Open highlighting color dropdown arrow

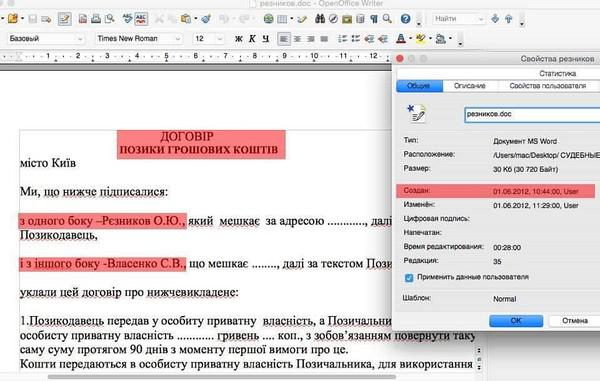tap(430, 39)
